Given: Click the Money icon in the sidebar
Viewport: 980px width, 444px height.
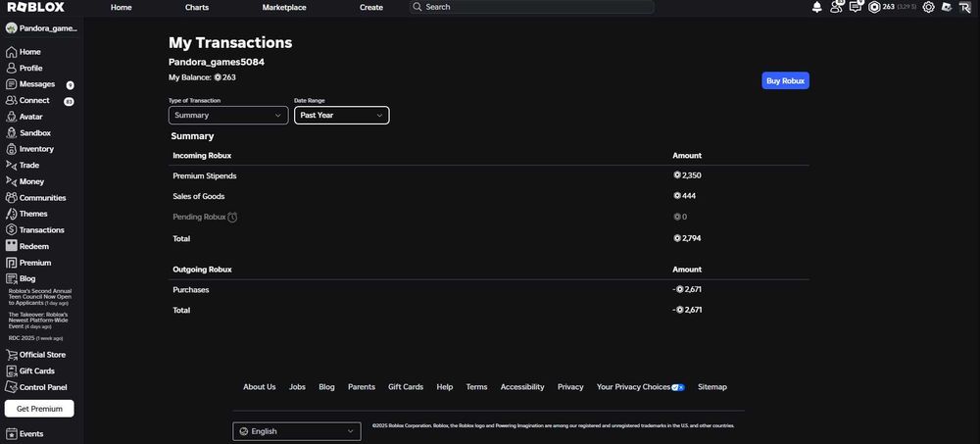Looking at the screenshot, I should pyautogui.click(x=11, y=181).
